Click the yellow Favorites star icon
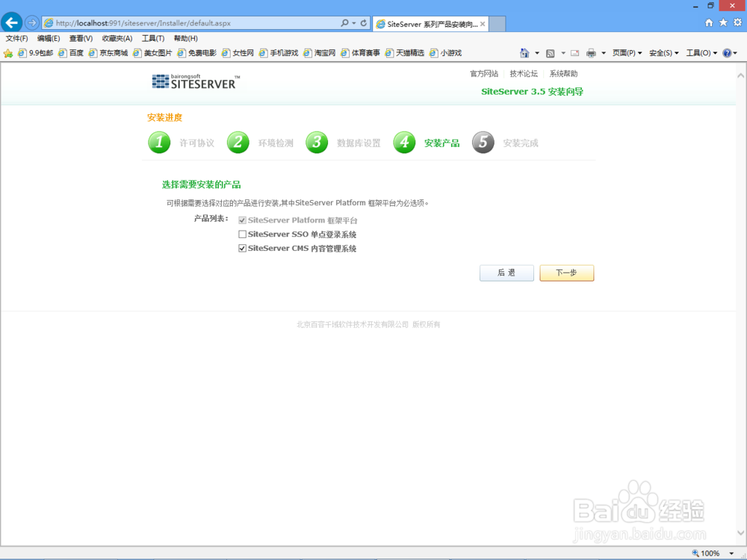This screenshot has height=560, width=747. coord(7,52)
